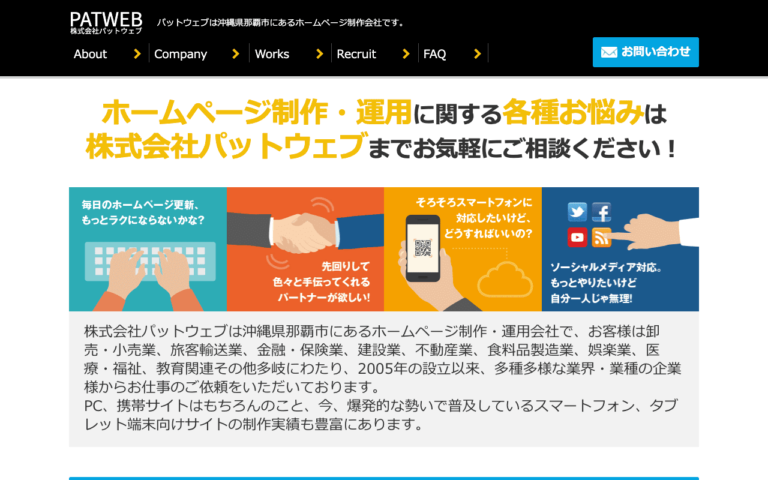768x480 pixels.
Task: Click text 色々と手伝ってくれる
Action: [321, 282]
